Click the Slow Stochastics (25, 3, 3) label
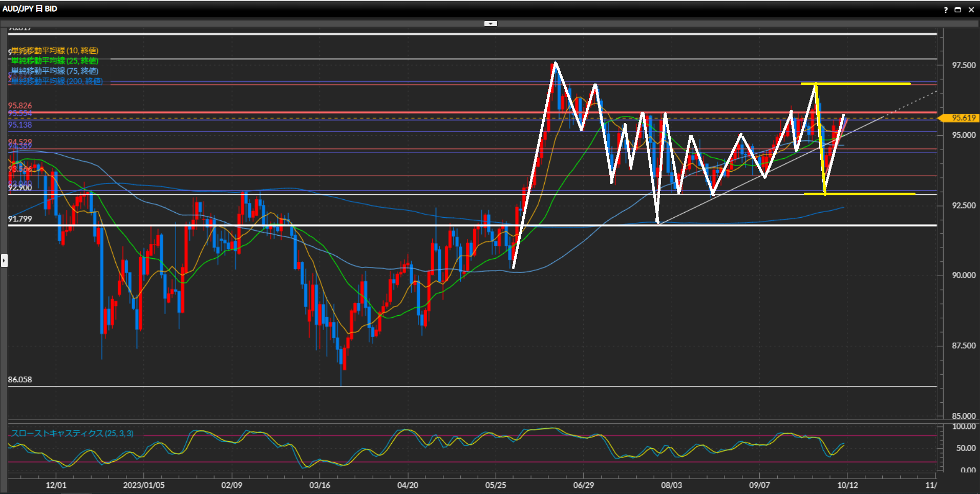This screenshot has height=494, width=980. pos(72,434)
